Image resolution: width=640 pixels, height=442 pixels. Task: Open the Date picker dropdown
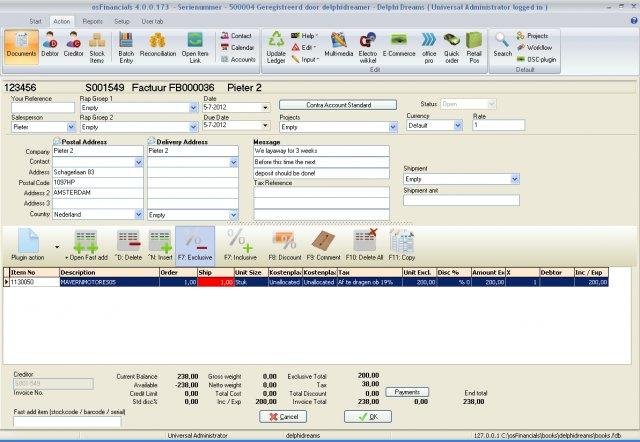(x=265, y=107)
